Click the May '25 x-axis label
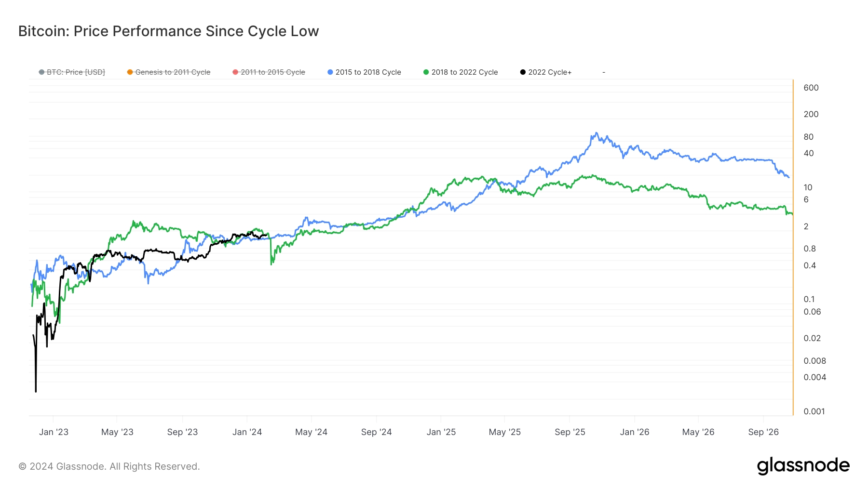868x488 pixels. pos(504,432)
